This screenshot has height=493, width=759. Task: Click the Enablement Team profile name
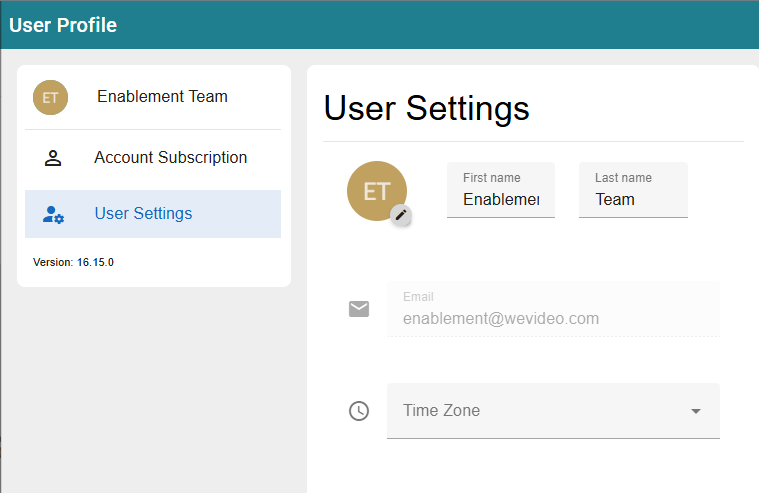162,96
